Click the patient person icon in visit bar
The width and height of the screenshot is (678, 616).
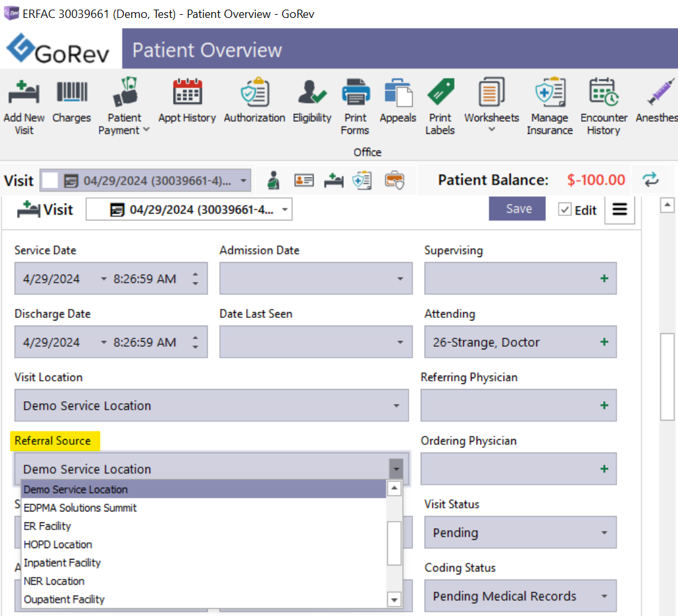point(273,180)
